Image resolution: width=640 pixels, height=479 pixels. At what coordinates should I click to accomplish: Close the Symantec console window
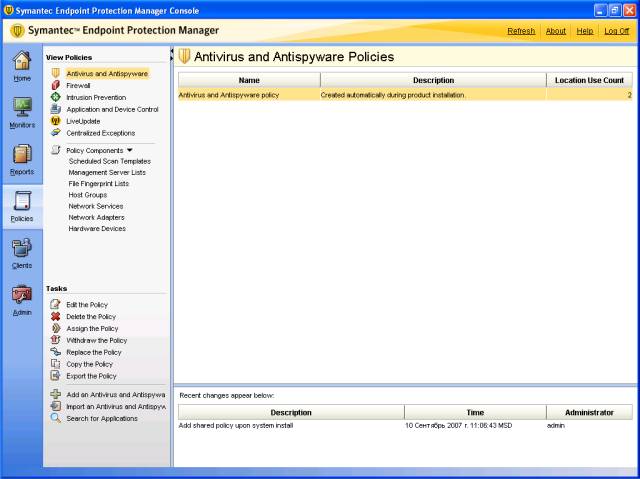tap(629, 10)
